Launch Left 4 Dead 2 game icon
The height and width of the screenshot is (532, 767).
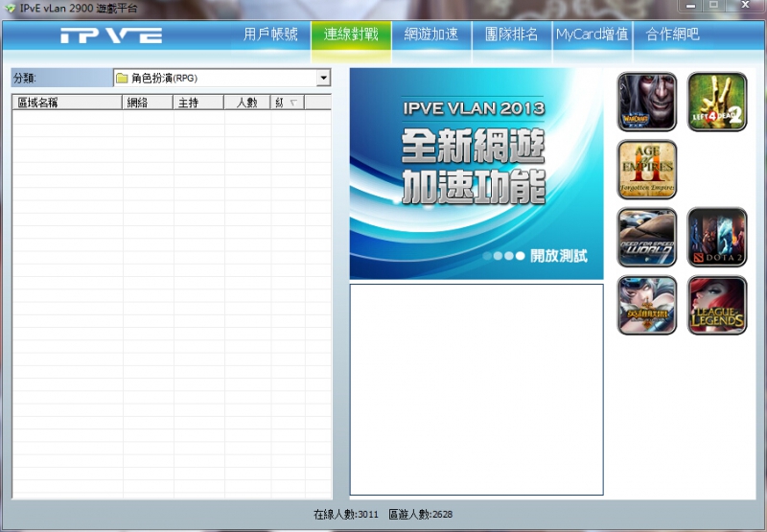click(716, 102)
